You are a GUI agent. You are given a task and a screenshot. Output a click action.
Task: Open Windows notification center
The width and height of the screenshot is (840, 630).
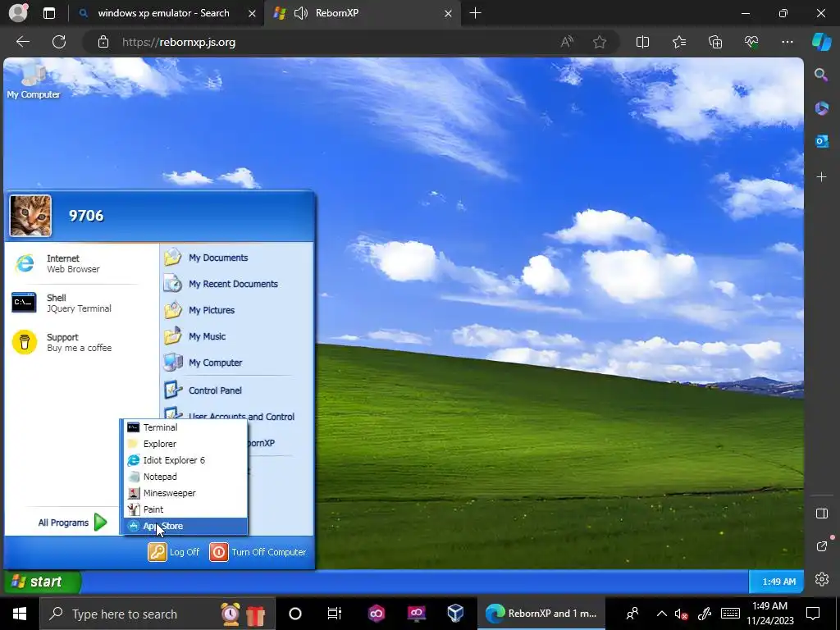(x=813, y=614)
